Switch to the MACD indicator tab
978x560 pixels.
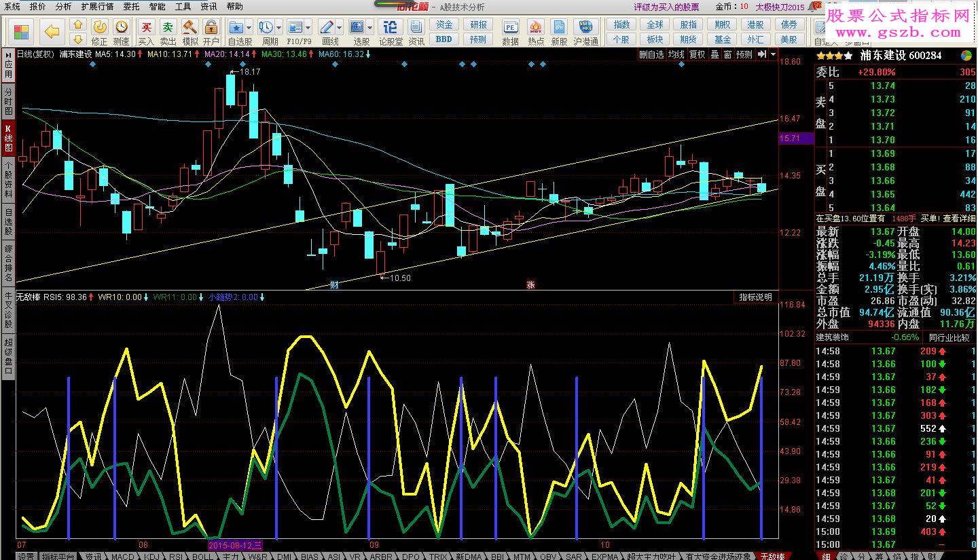[x=123, y=556]
